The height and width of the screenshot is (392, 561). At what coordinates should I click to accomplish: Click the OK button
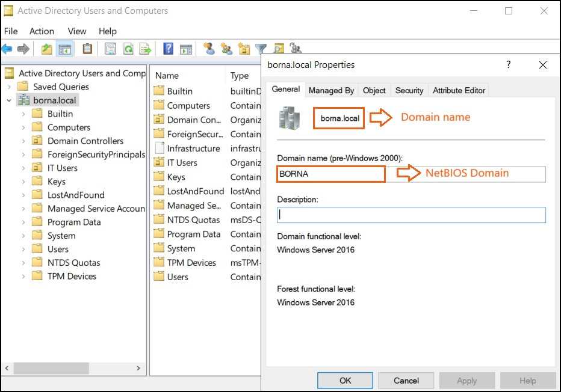click(346, 381)
